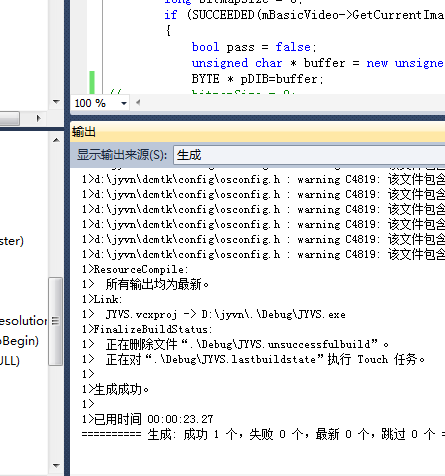Click the 显示输出来源(S): label

coord(122,155)
